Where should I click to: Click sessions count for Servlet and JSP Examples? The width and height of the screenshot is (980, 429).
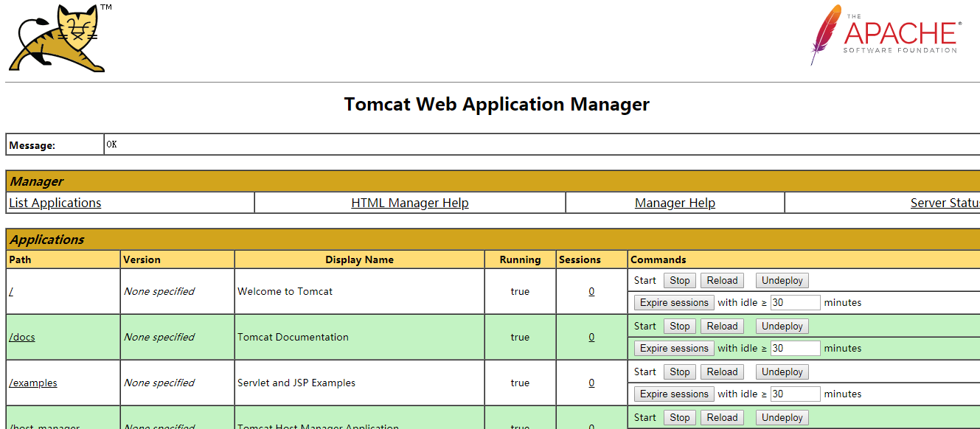591,383
